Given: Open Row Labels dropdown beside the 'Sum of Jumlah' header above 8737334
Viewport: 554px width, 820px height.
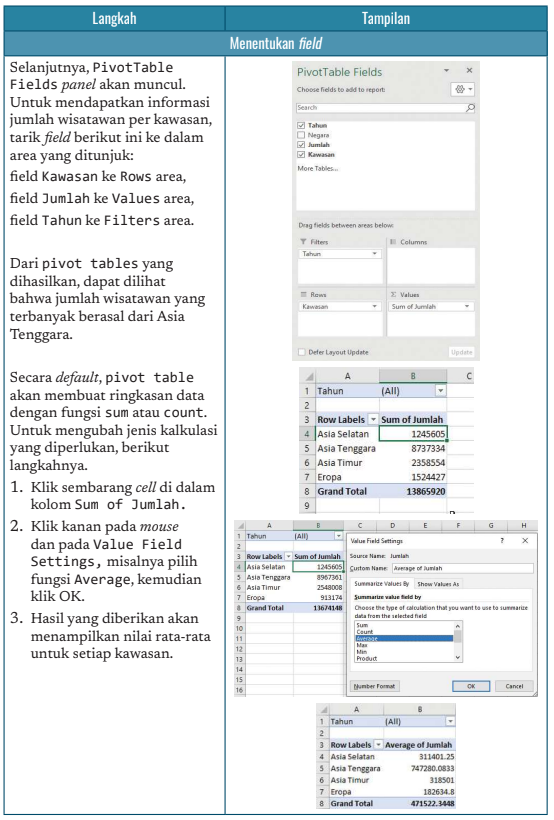Looking at the screenshot, I should click(373, 419).
